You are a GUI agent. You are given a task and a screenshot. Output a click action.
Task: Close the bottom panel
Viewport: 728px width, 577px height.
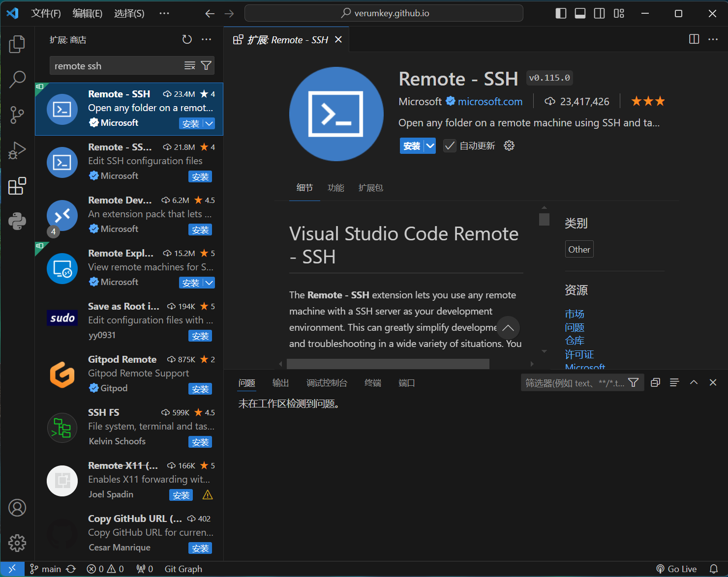point(713,382)
